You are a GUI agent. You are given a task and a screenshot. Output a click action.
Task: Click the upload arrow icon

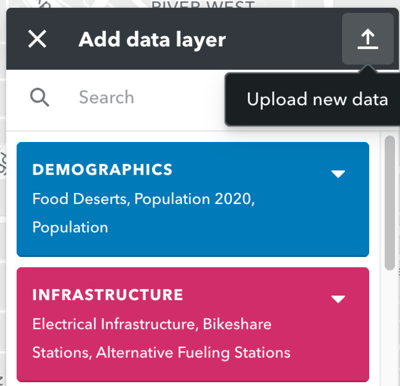click(368, 39)
